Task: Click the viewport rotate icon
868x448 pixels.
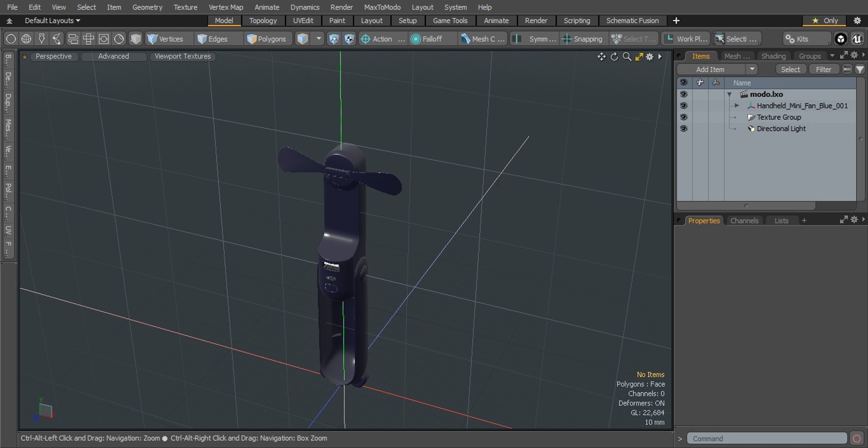Action: point(614,57)
